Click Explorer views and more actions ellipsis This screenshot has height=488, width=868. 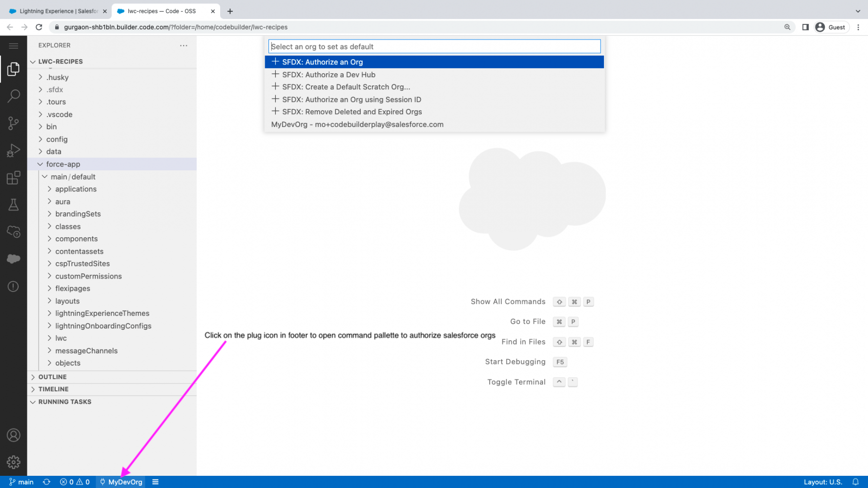tap(184, 45)
